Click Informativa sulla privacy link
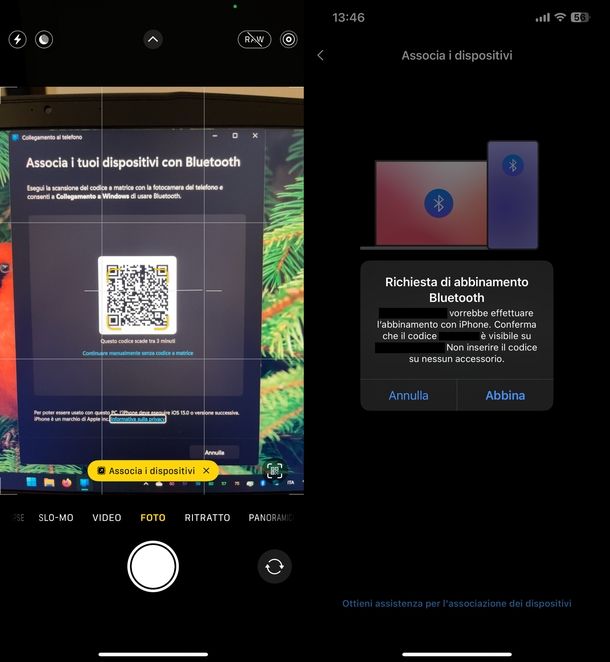 (138, 419)
